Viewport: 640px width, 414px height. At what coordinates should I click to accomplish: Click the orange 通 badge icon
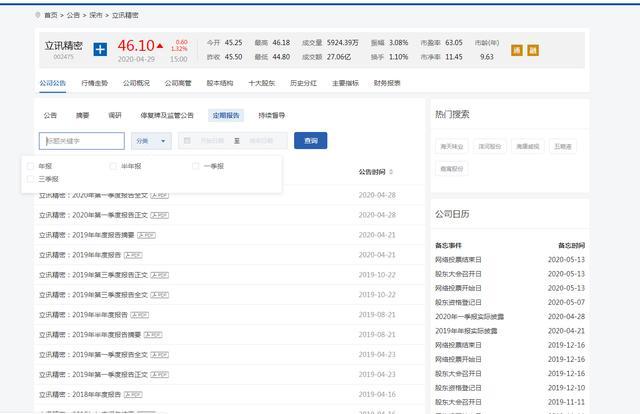(517, 50)
